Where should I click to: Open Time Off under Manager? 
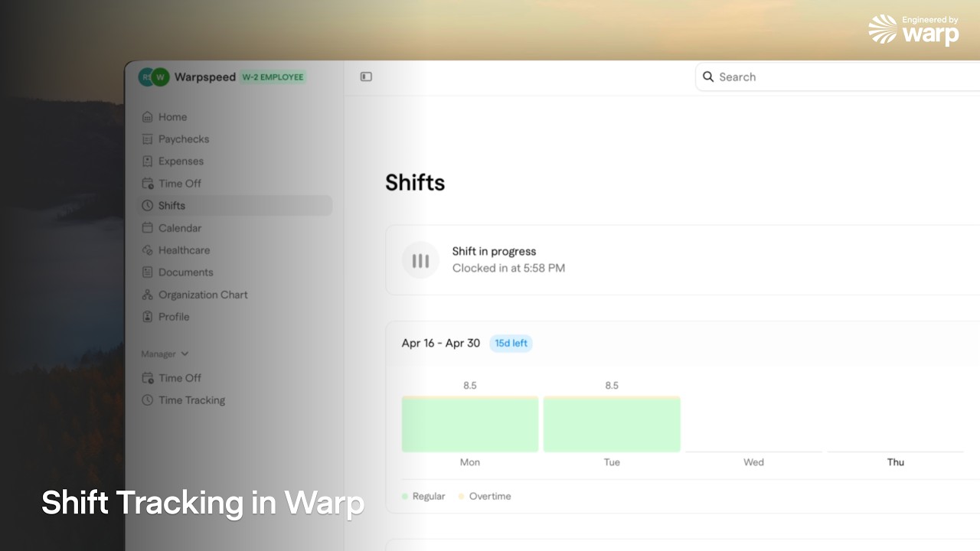(x=234, y=378)
